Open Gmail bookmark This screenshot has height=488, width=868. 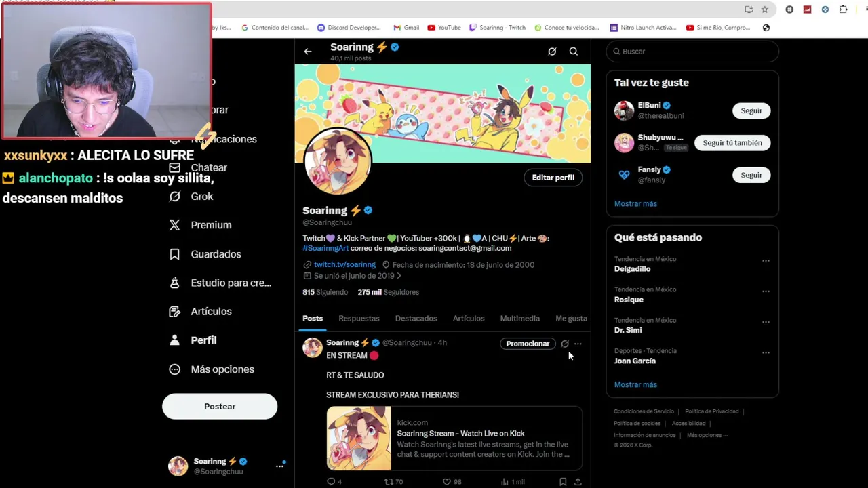[x=406, y=28]
